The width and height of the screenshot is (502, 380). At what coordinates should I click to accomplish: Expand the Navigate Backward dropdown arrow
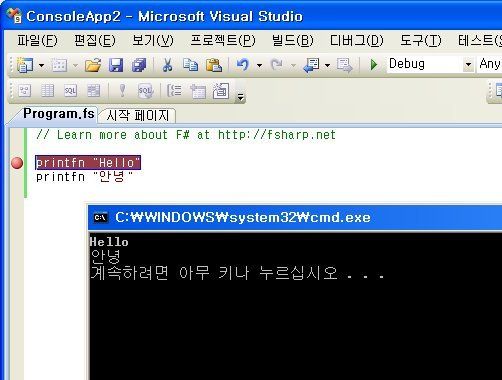[327, 65]
